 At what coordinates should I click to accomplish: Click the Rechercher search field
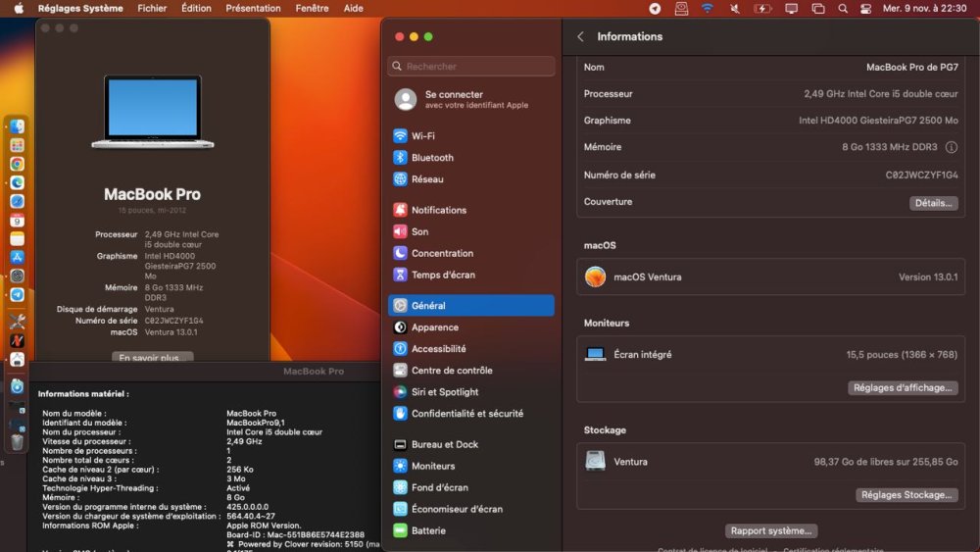[470, 67]
